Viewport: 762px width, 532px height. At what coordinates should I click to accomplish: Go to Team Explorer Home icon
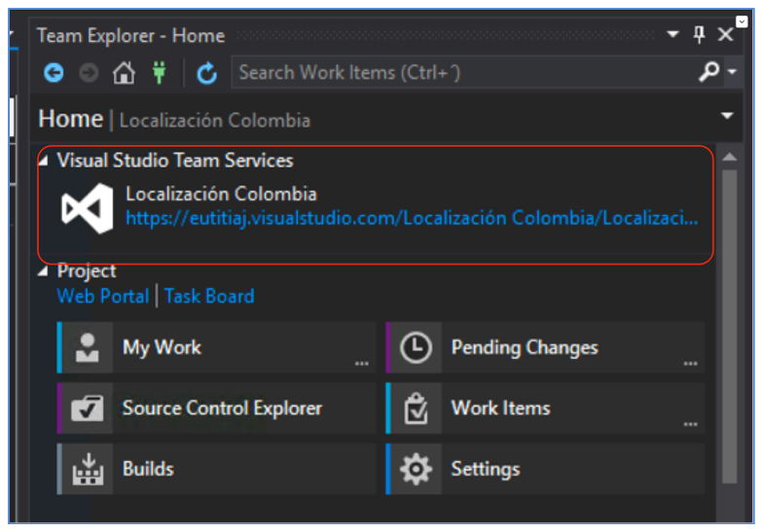[124, 73]
